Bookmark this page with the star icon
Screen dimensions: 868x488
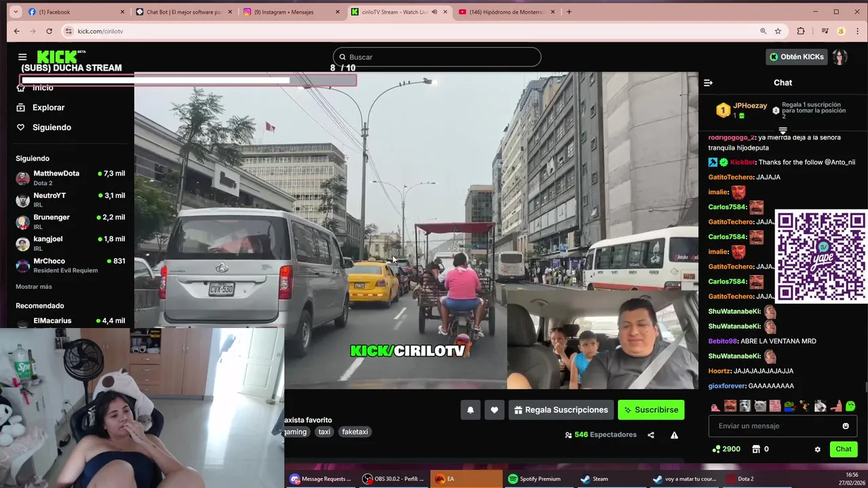tap(778, 31)
